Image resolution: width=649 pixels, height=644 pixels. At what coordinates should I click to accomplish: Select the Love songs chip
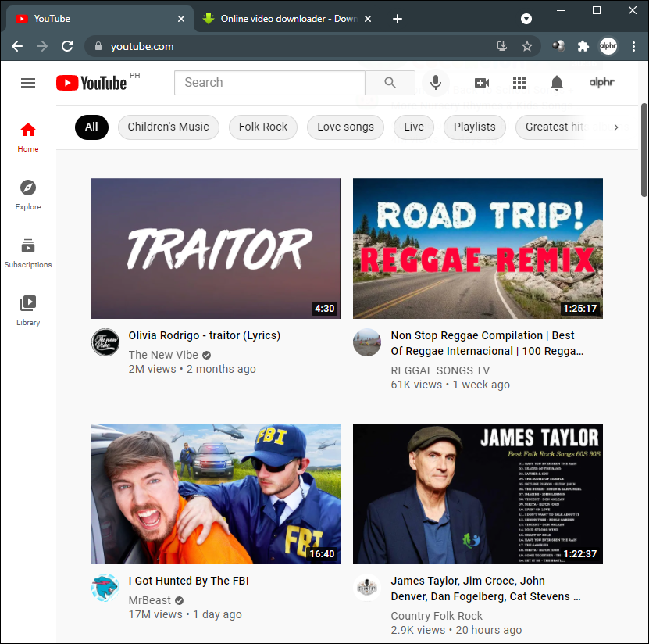345,127
